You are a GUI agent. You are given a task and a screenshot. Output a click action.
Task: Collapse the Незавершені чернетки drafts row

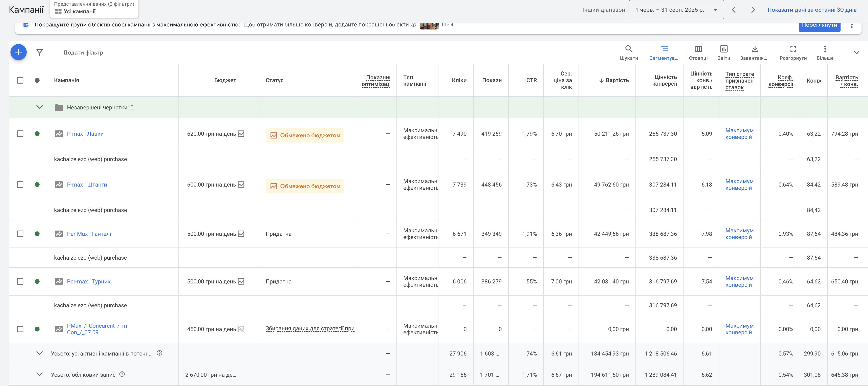coord(39,107)
